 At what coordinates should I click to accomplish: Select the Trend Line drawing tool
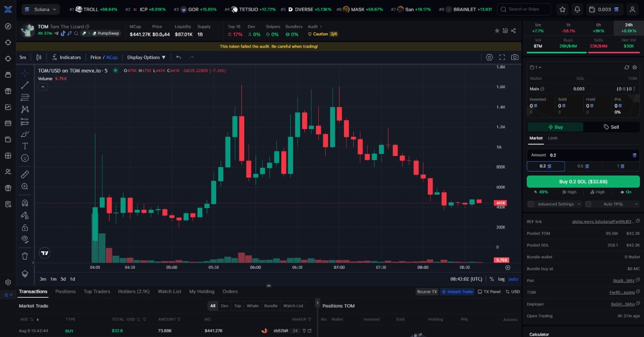25,84
